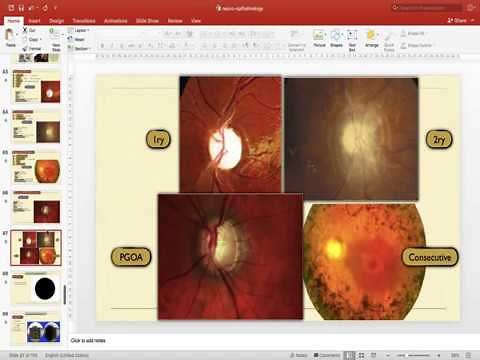Select slide 86 thumbnail

coord(37,207)
